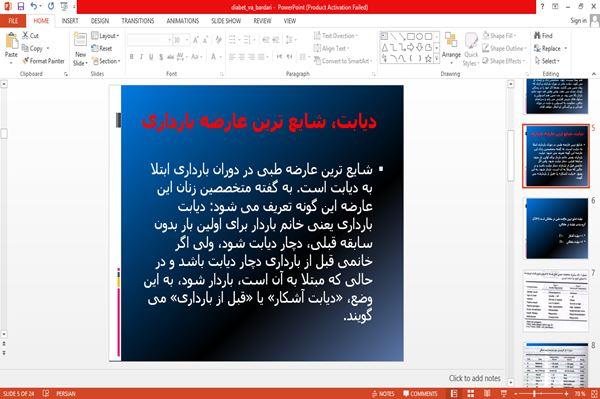The image size is (600, 399).
Task: Switch to Reading View in status bar
Action: pos(487,394)
